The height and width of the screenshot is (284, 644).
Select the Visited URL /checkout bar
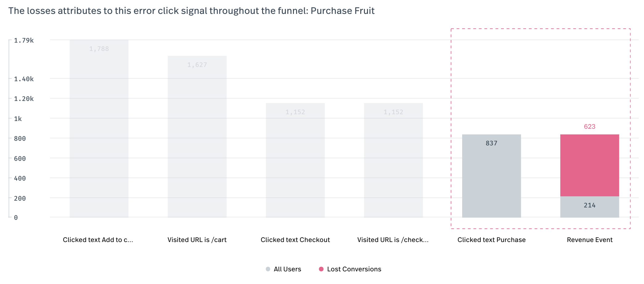pos(393,161)
